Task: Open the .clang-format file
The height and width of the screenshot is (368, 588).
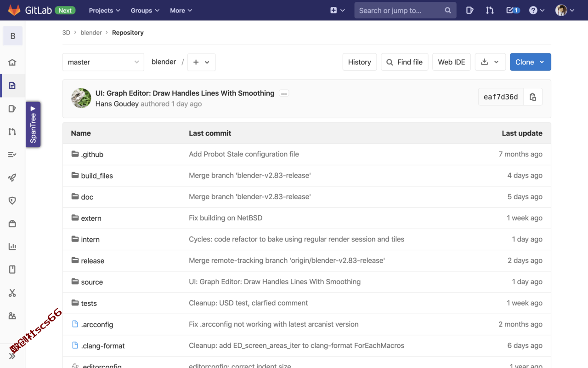Action: [x=103, y=346]
